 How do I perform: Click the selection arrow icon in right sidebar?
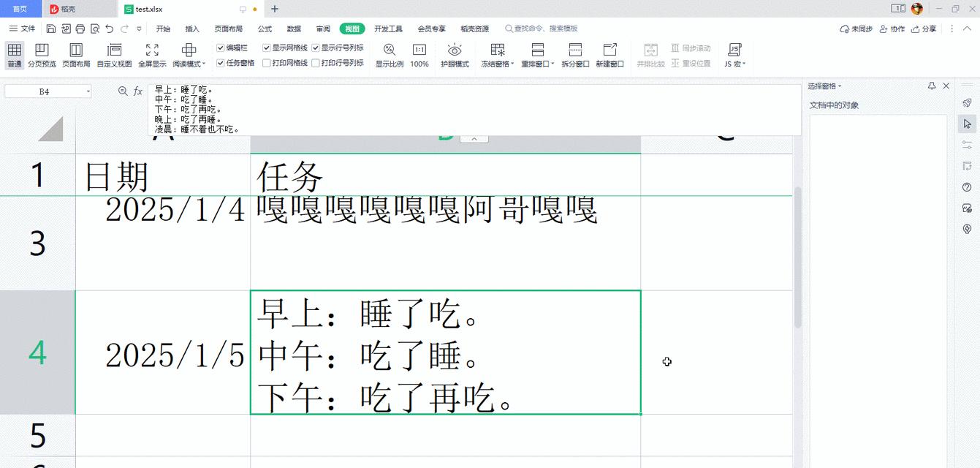[967, 124]
